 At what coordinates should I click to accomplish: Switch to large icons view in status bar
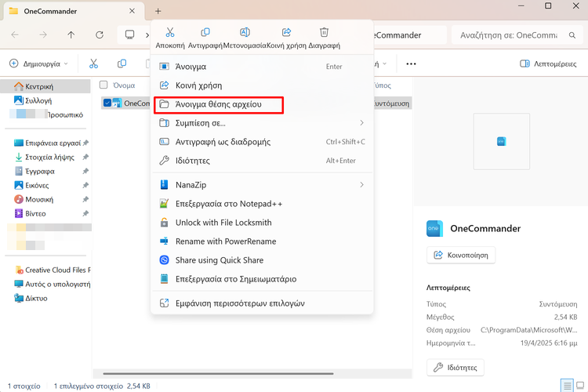tap(580, 385)
